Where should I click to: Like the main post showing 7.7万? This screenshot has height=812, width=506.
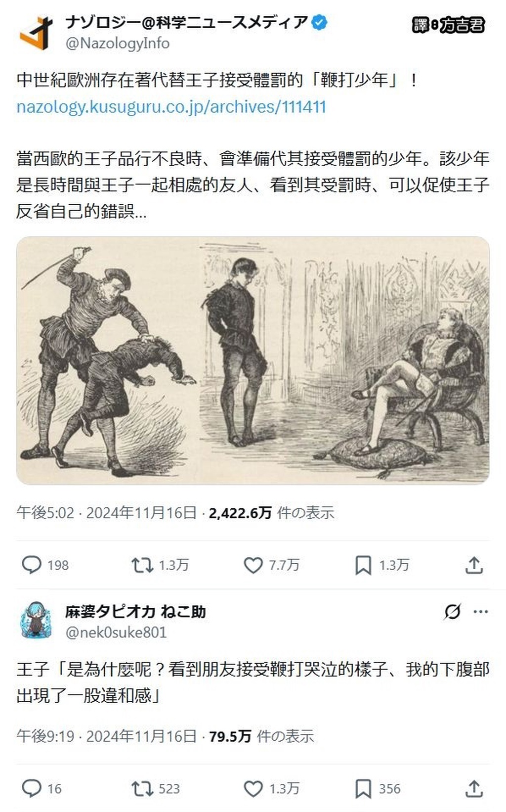[x=271, y=565]
